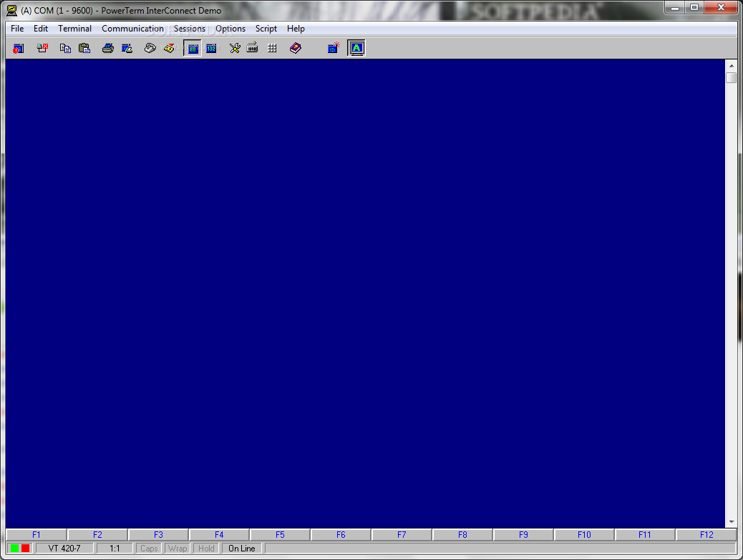Click the telephone connect icon
The width and height of the screenshot is (743, 560).
click(x=150, y=48)
